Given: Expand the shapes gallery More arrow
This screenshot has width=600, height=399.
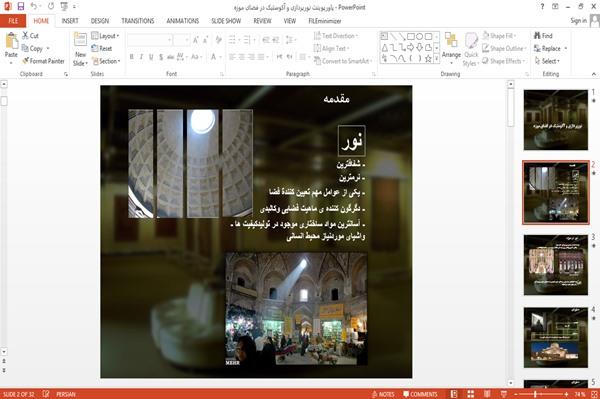Looking at the screenshot, I should pos(436,59).
